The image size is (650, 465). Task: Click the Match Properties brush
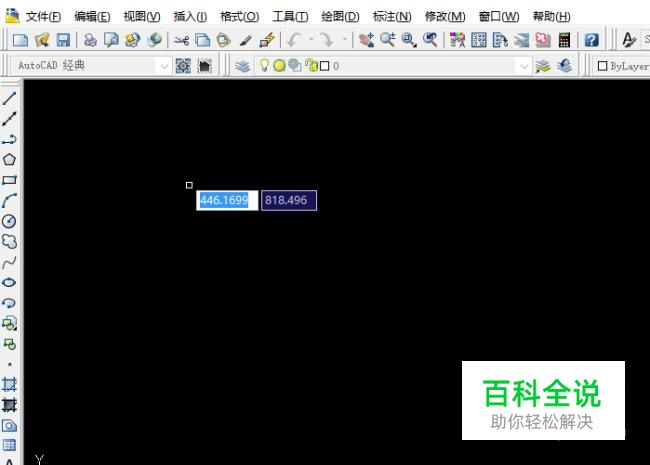click(245, 40)
